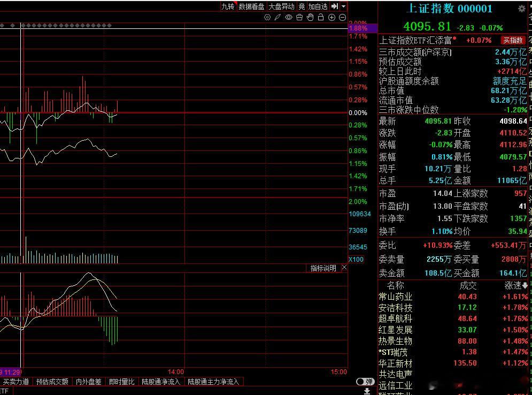This screenshot has width=532, height=395.
Task: Switch to 内外盘差 indicator tab
Action: tap(89, 382)
